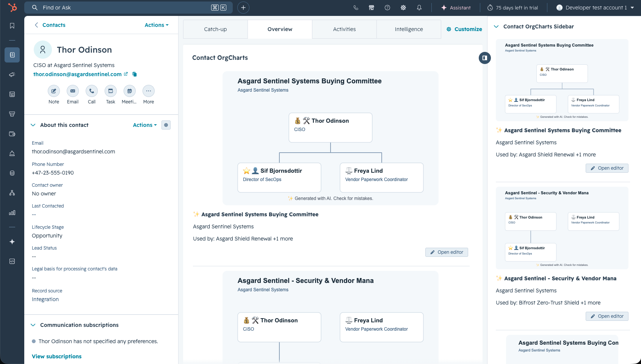
Task: Select the Overview tab
Action: click(280, 29)
